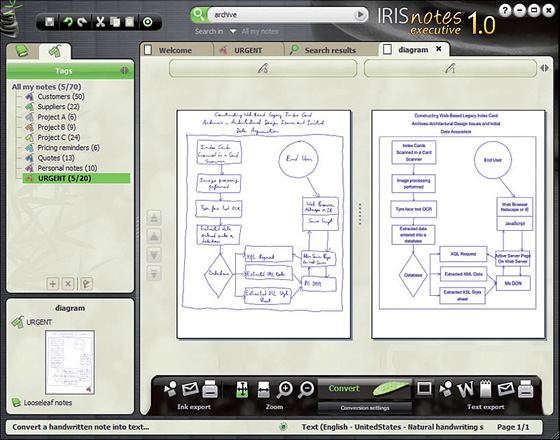The width and height of the screenshot is (560, 440).
Task: Send ink note by email icon
Action: click(190, 389)
